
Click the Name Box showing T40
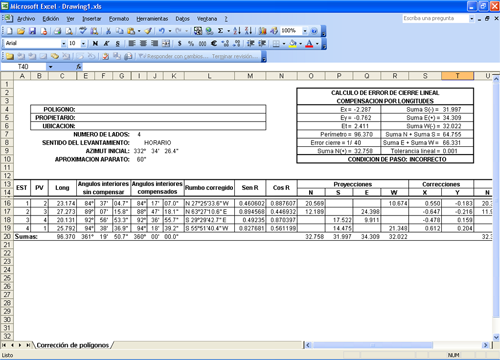coord(23,67)
